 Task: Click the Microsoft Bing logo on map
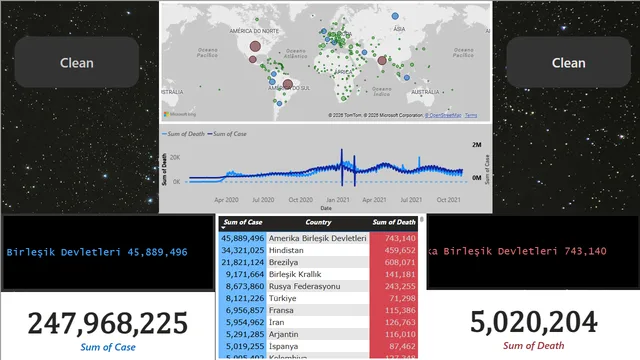pos(180,114)
